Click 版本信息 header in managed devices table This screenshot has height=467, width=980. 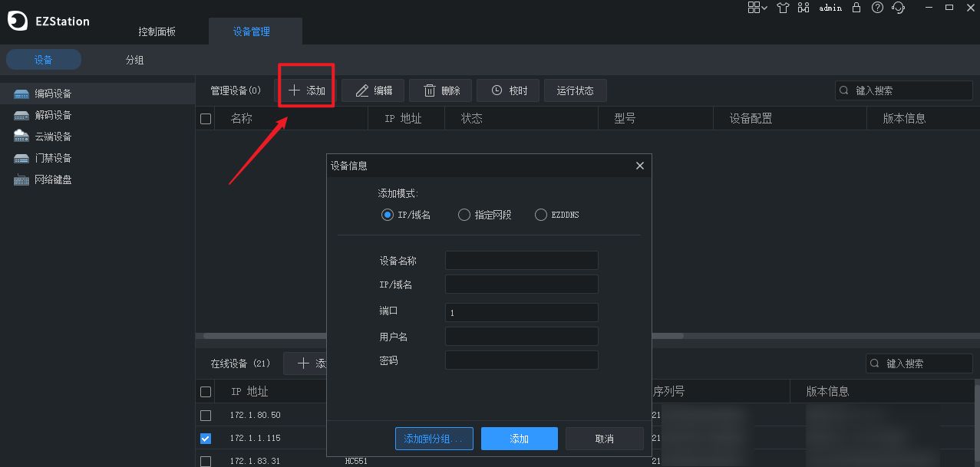tap(905, 119)
